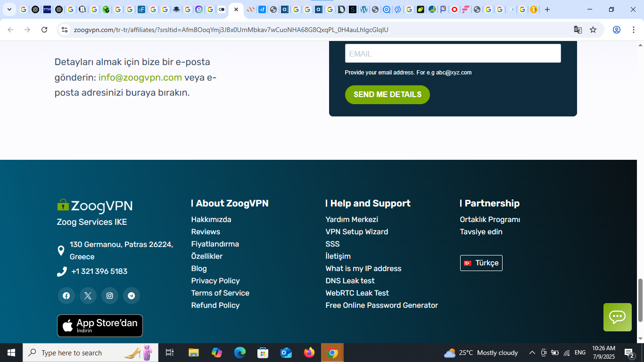Viewport: 644px width, 362px height.
Task: Reload the page with refresh icon
Action: click(x=44, y=30)
